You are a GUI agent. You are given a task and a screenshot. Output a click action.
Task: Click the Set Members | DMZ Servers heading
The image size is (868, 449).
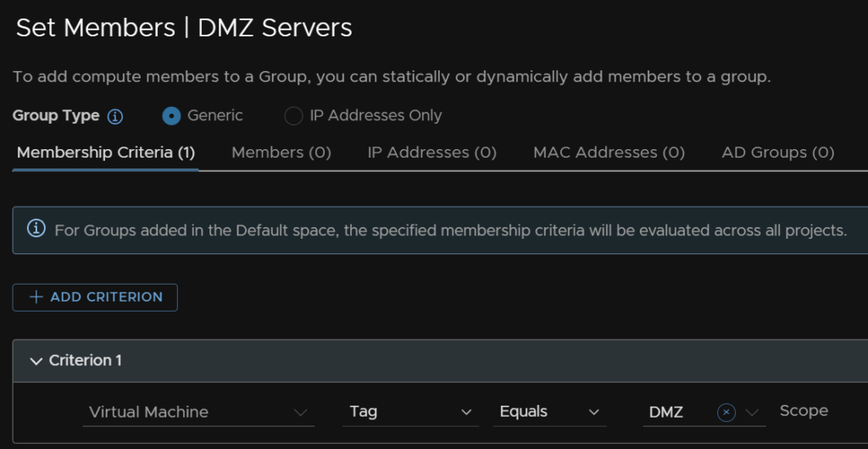coord(184,28)
